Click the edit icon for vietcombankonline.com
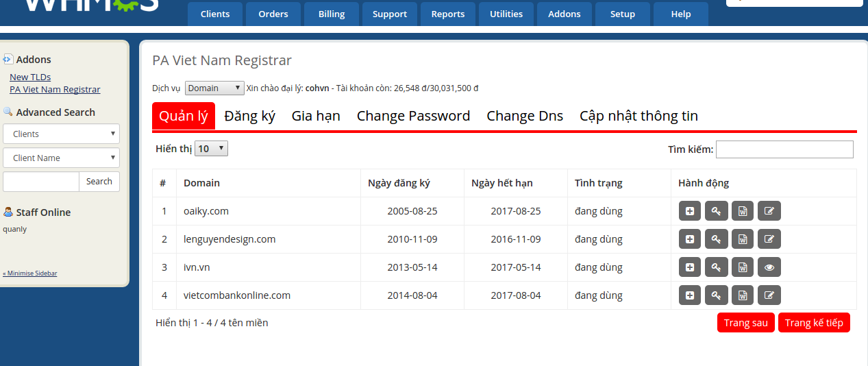 (769, 295)
